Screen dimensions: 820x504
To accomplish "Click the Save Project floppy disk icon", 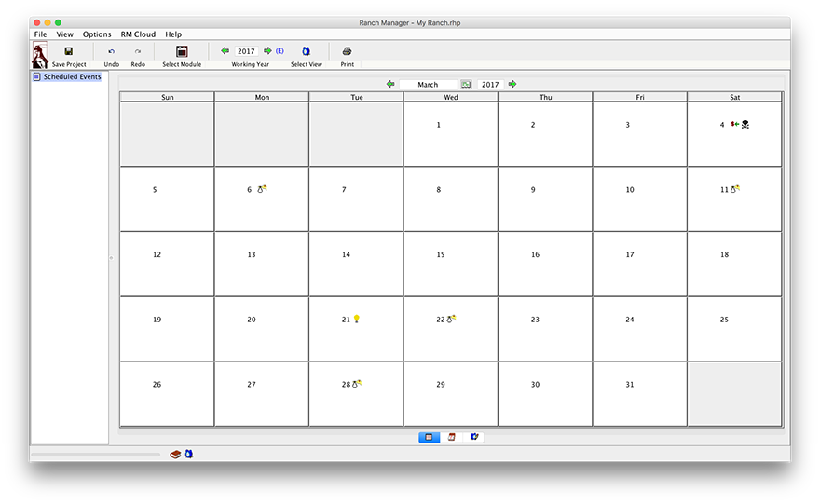I will (x=68, y=51).
